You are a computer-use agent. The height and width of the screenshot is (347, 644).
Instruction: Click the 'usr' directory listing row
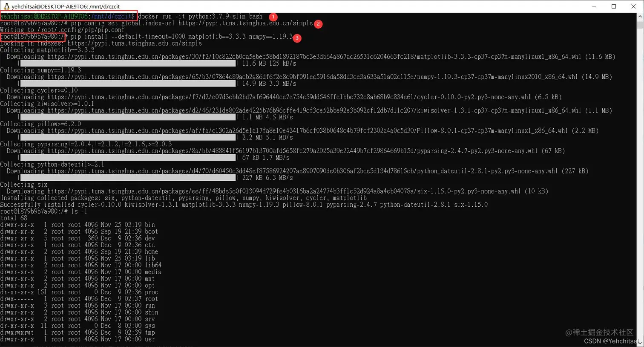pos(78,339)
